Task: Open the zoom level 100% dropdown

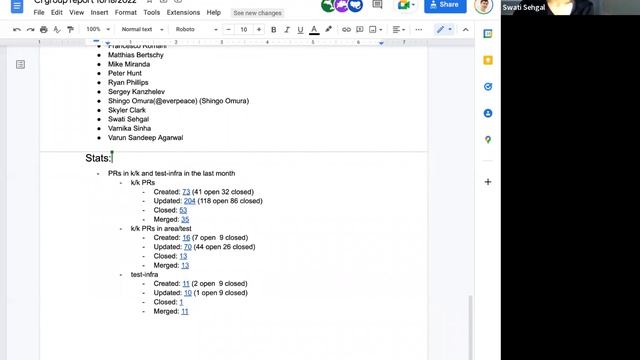Action: point(98,29)
